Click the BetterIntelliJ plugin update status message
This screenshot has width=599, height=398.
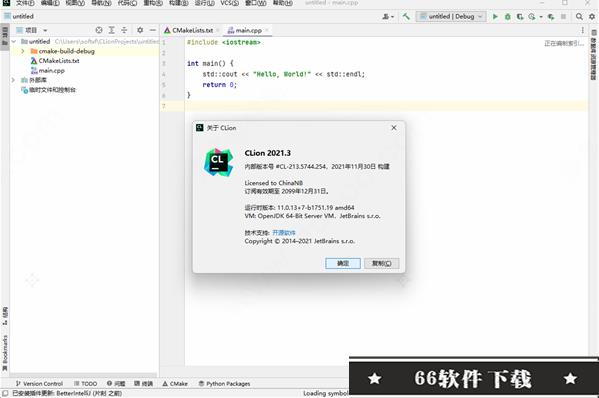67,393
